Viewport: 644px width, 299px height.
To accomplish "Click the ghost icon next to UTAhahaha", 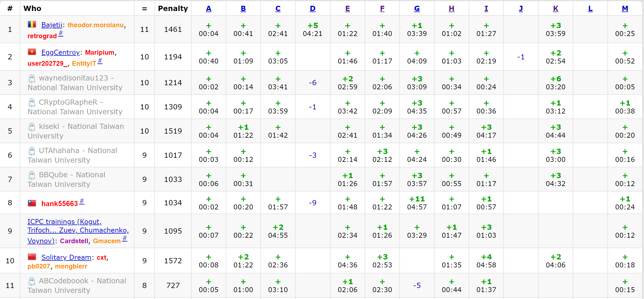I will coord(32,151).
